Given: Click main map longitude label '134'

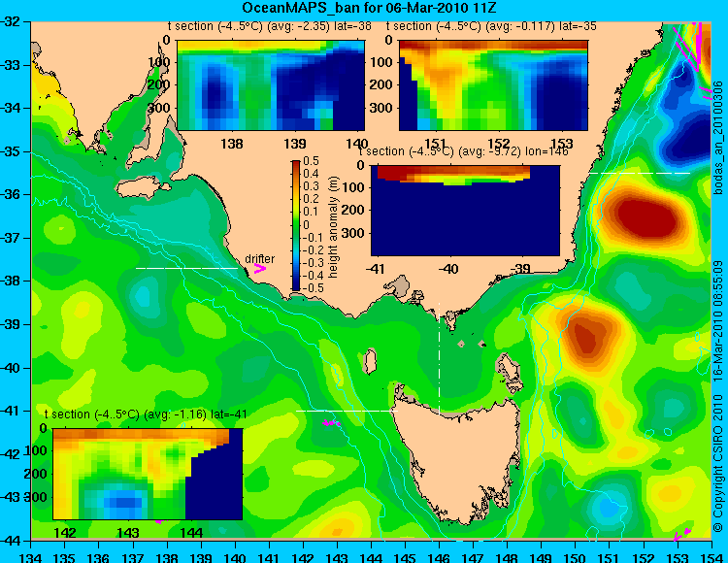Looking at the screenshot, I should pyautogui.click(x=31, y=557).
